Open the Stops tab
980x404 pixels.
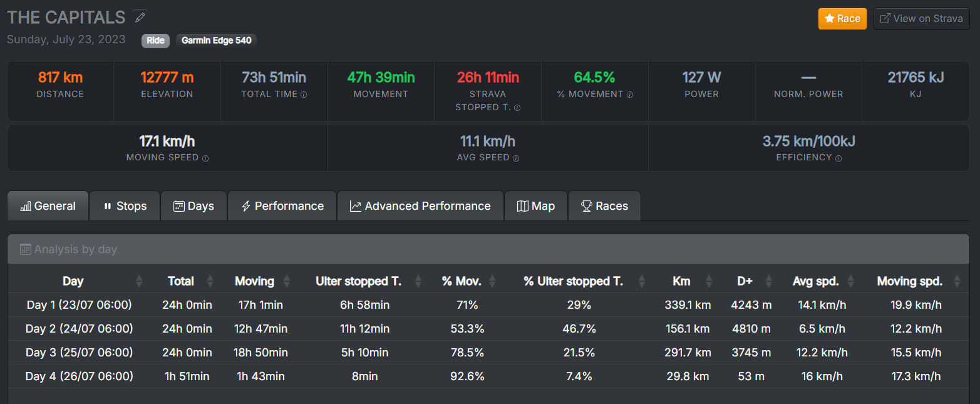click(x=125, y=206)
